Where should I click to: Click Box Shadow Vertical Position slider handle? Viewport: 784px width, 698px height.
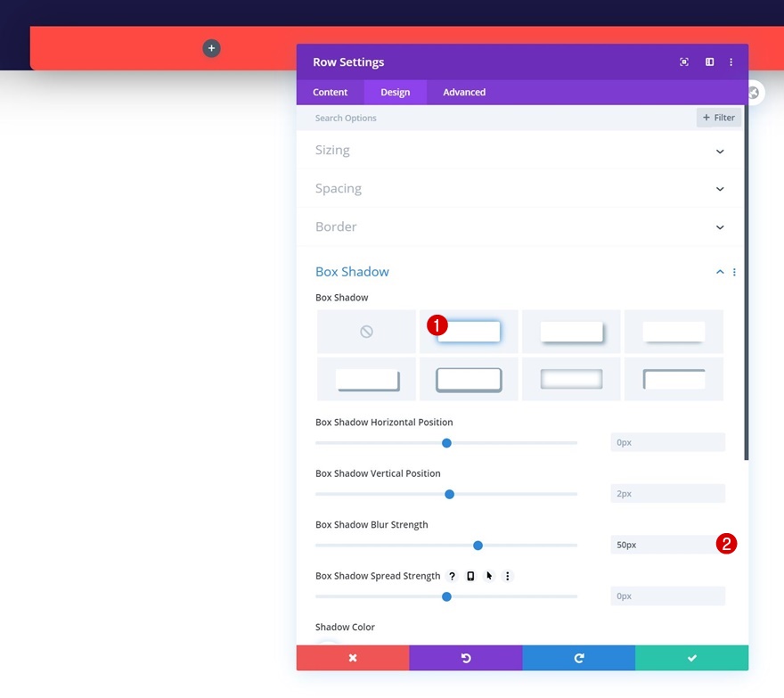point(450,495)
